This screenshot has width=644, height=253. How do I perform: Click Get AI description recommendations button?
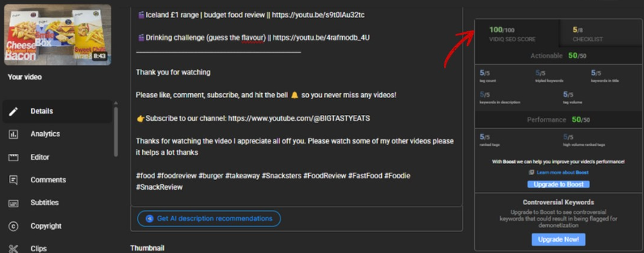[x=208, y=219]
